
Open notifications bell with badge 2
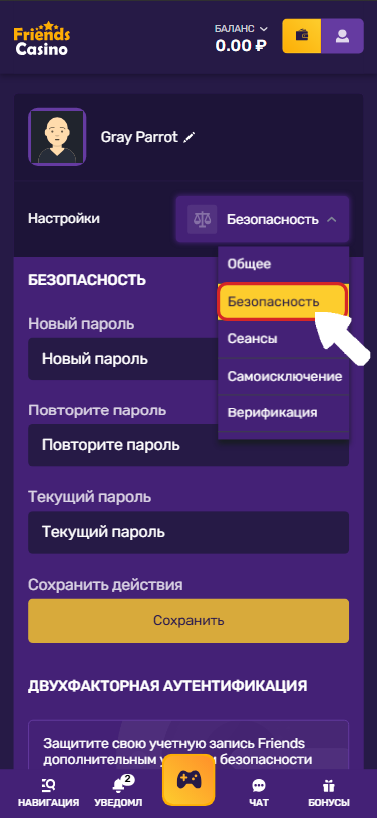[x=120, y=784]
